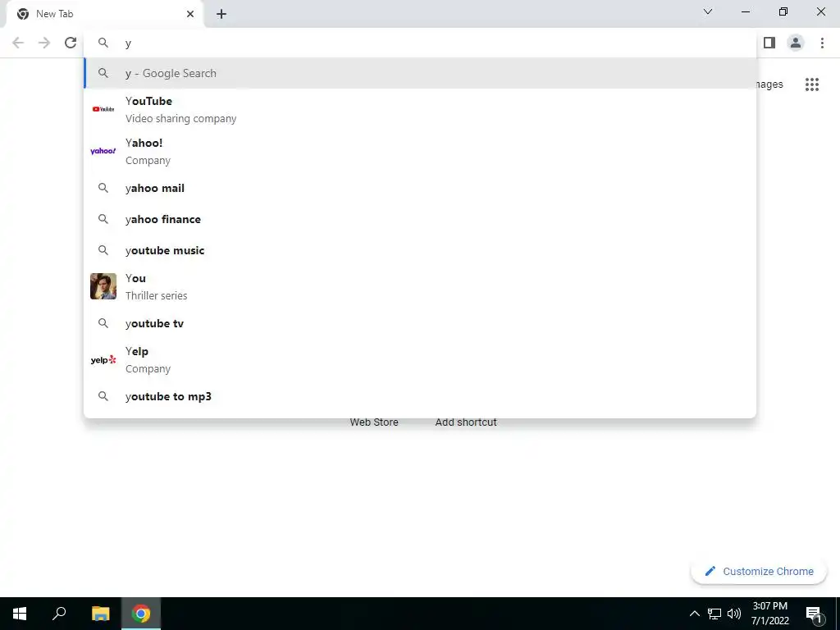The width and height of the screenshot is (840, 630).
Task: Choose the Yahoo! Company suggestion
Action: coord(420,151)
